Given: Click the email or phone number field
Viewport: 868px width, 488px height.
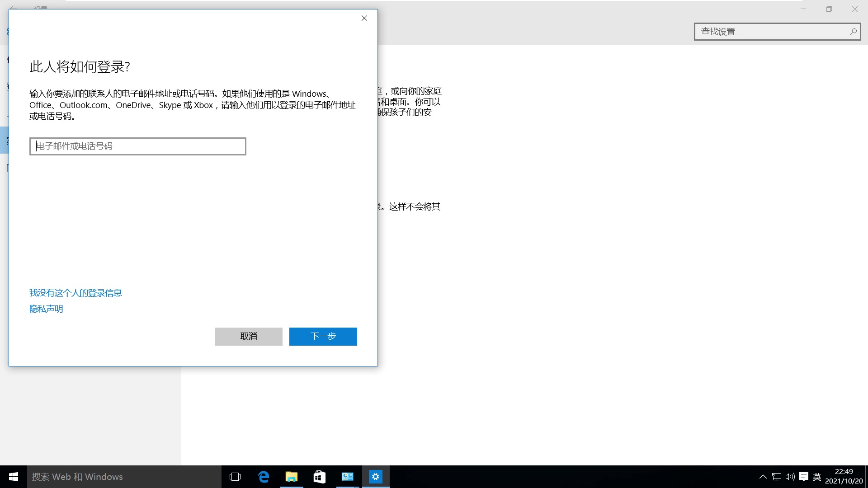Looking at the screenshot, I should click(x=138, y=146).
